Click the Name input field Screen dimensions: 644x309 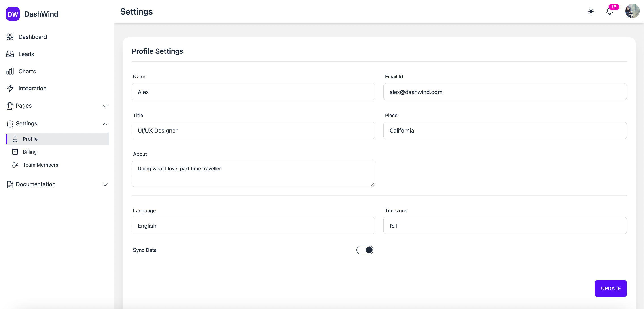point(253,91)
